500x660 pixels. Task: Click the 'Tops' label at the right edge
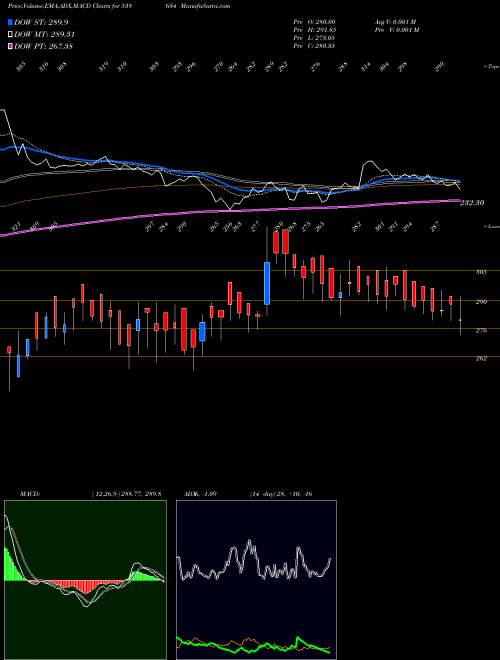[x=492, y=67]
